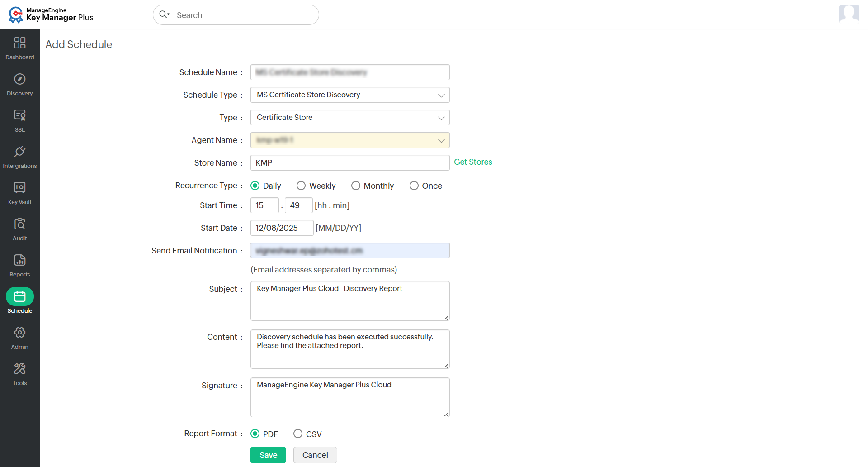Click the Signature text area resize handle

point(446,414)
